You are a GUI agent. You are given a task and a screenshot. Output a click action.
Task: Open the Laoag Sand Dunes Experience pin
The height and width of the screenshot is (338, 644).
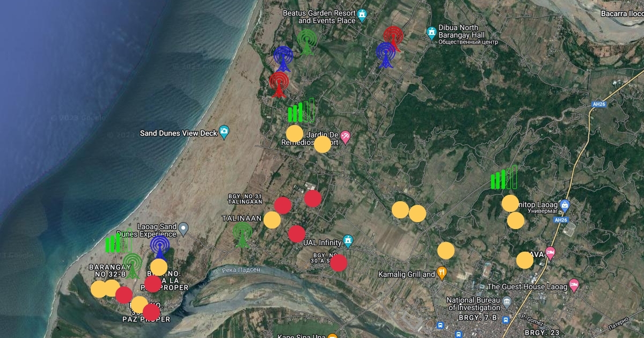pyautogui.click(x=184, y=229)
